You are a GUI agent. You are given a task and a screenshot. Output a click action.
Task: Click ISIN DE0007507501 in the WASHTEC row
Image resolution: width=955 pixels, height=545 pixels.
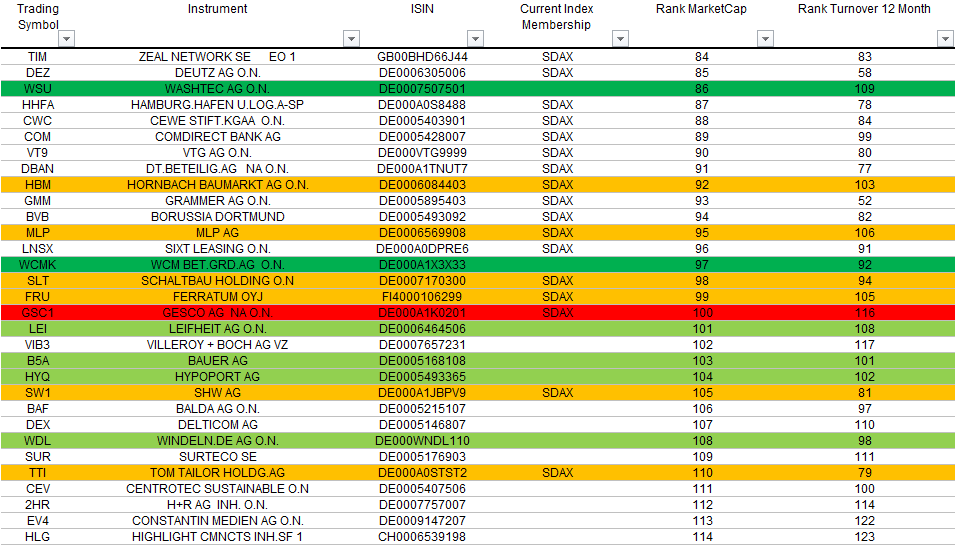pyautogui.click(x=422, y=89)
